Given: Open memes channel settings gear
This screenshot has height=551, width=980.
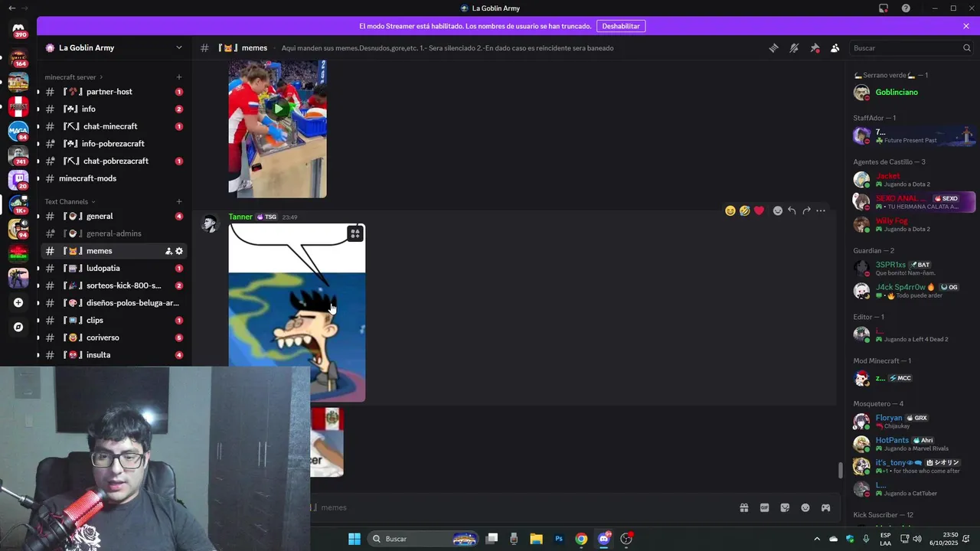Looking at the screenshot, I should pyautogui.click(x=179, y=251).
